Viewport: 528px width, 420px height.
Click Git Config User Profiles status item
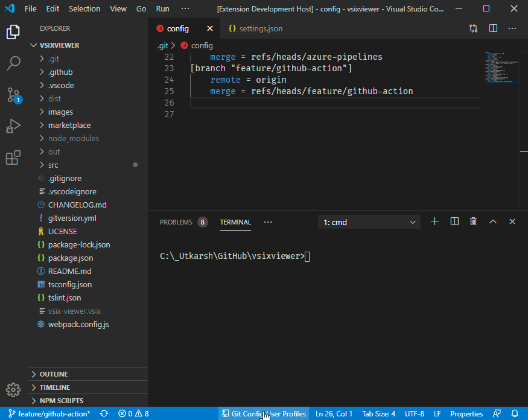coord(264,413)
